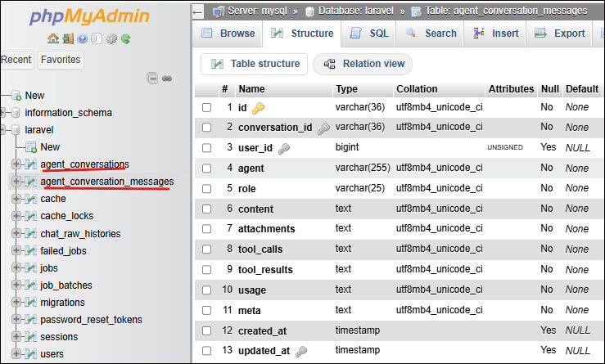Select the checkbox for the content row
The width and height of the screenshot is (605, 364).
pos(207,209)
